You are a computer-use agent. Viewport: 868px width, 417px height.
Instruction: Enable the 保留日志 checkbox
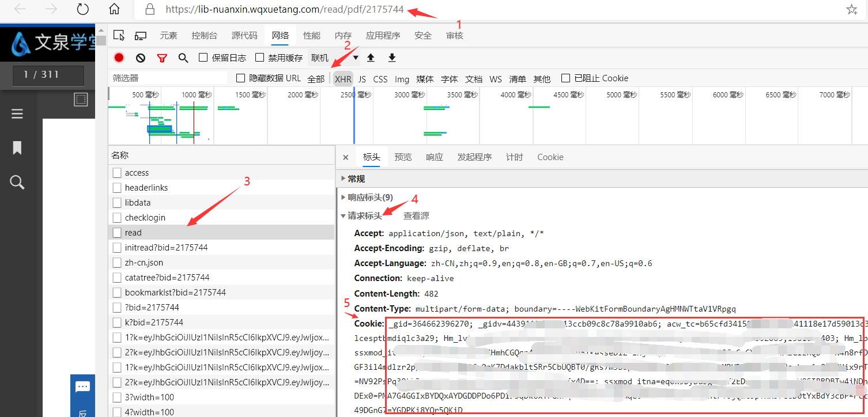coord(203,58)
